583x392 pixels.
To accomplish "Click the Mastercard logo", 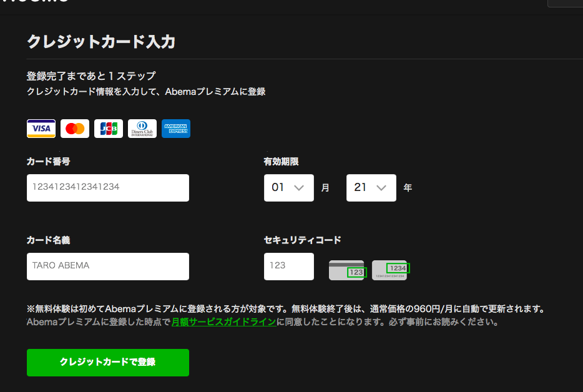I will click(75, 129).
